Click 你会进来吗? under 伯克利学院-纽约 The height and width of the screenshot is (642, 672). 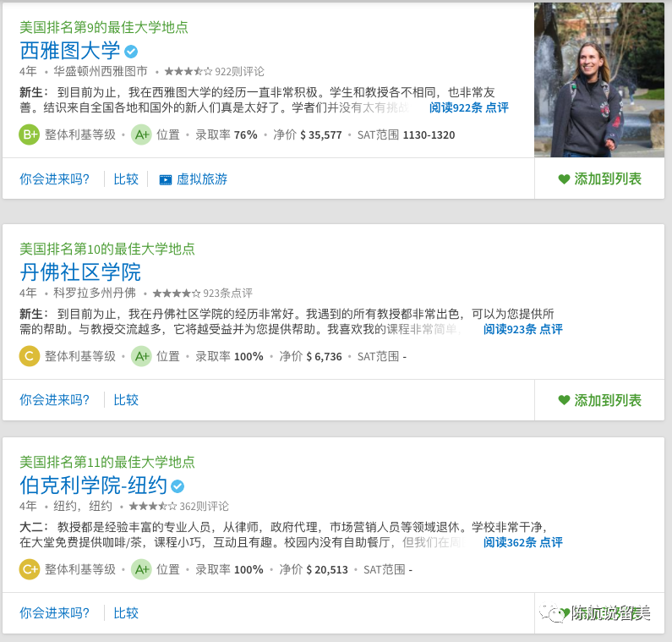(x=54, y=613)
